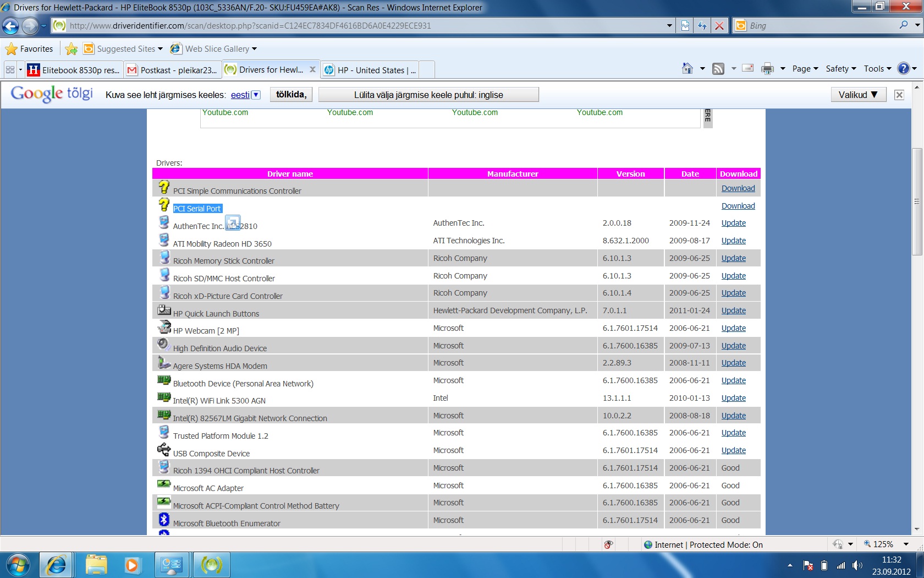924x578 pixels.
Task: Click the Read Mail toolbar icon
Action: click(748, 68)
